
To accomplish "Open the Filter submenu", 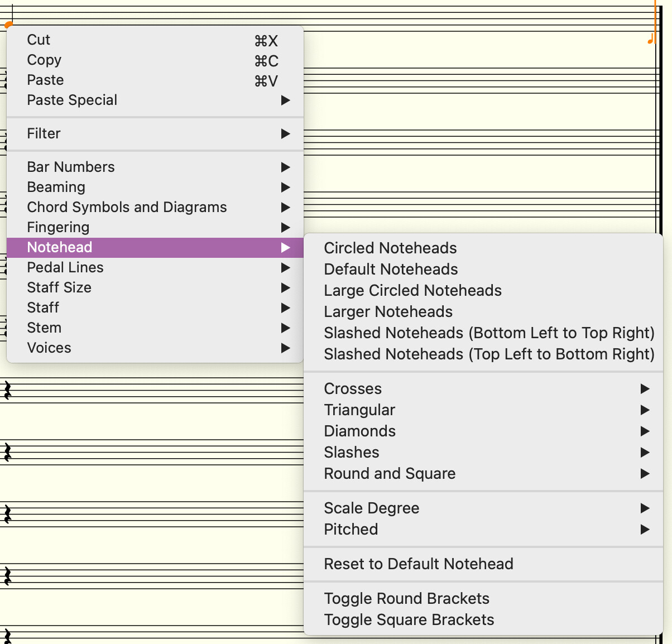I will coord(43,133).
